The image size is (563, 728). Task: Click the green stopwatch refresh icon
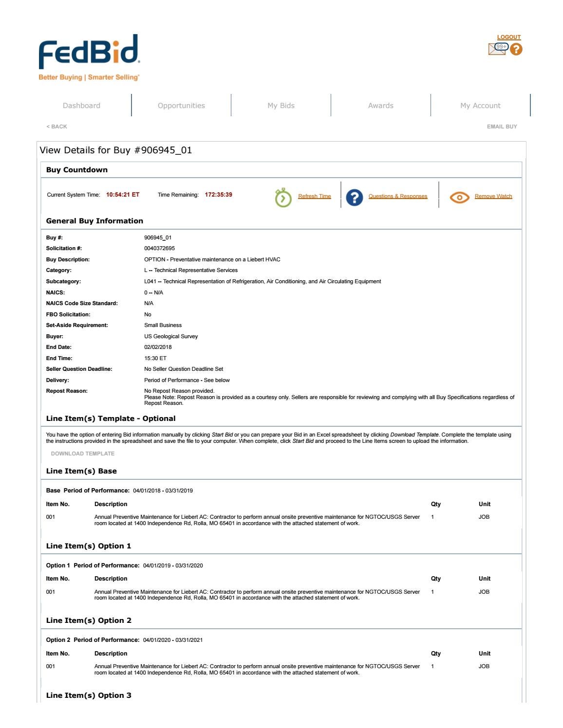[283, 198]
